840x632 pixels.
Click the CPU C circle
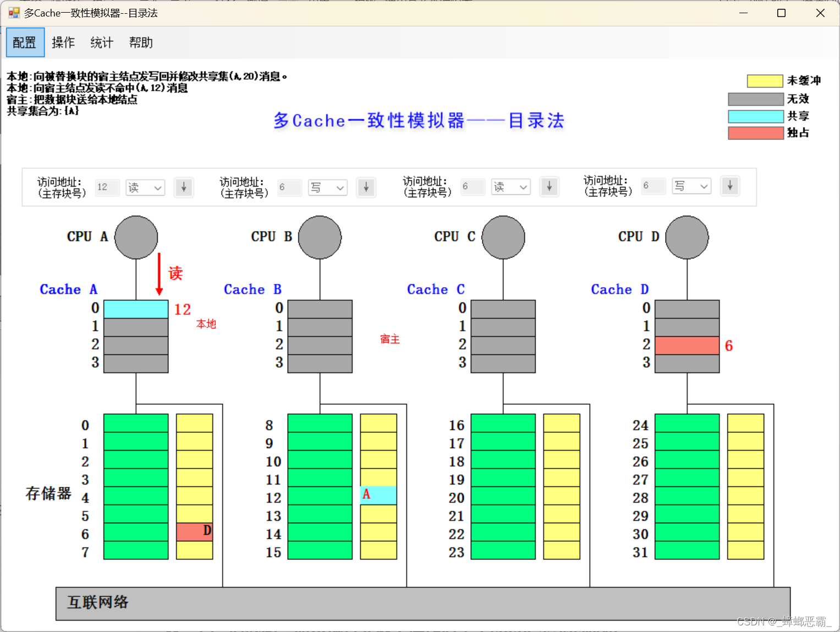pyautogui.click(x=503, y=237)
